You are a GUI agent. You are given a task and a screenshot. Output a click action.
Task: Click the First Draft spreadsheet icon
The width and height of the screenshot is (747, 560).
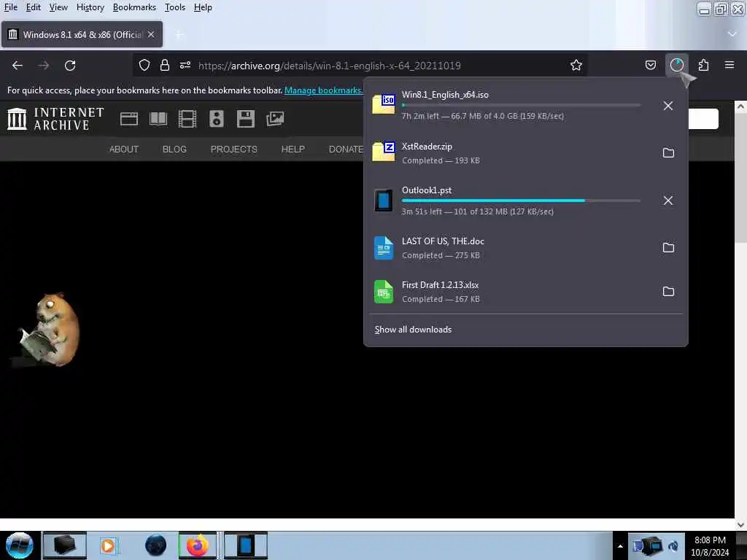click(x=384, y=292)
